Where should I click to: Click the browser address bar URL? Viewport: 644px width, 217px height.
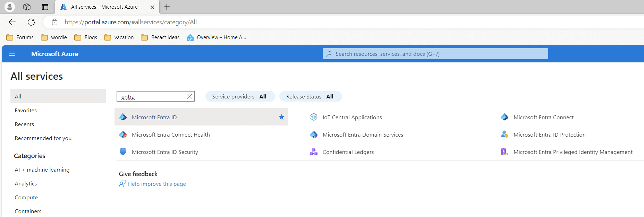pyautogui.click(x=130, y=22)
